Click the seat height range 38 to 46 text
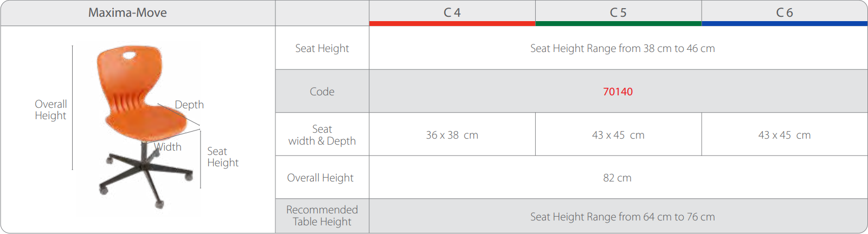868x234 pixels. click(622, 48)
